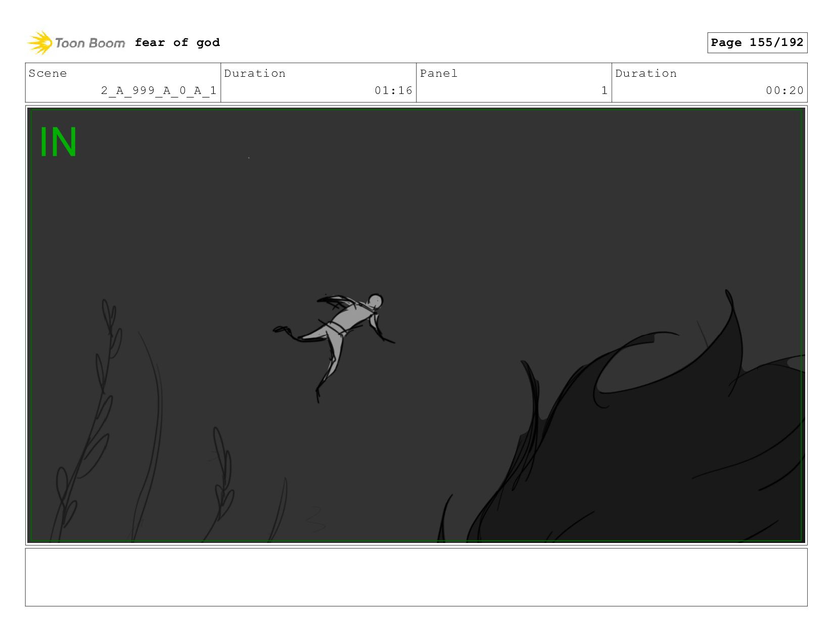
Task: Click the 'Scene' header label
Action: [x=48, y=73]
